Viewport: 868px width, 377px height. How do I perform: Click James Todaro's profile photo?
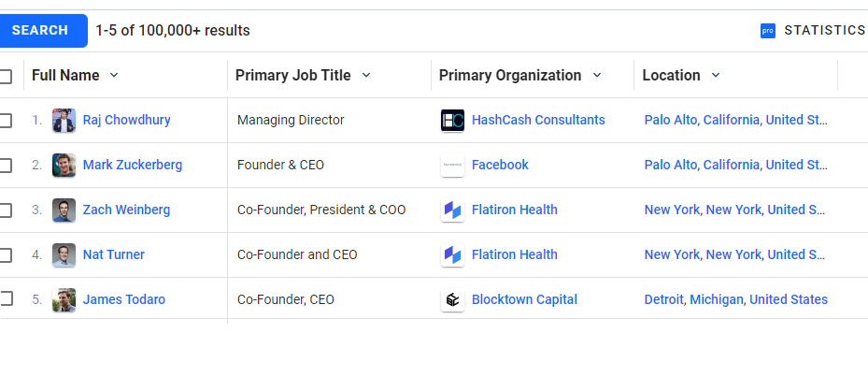(x=64, y=300)
